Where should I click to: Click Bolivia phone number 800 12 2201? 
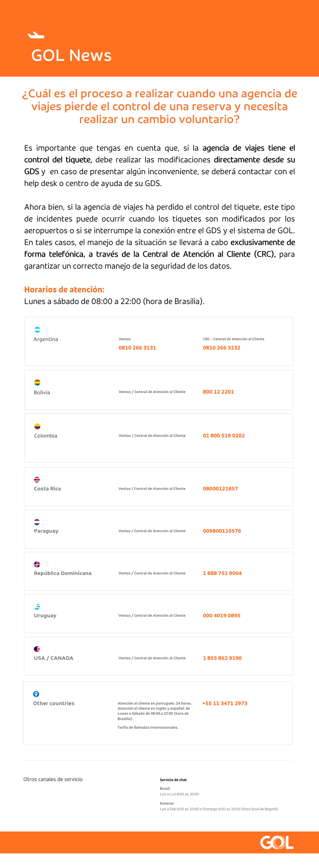click(218, 392)
